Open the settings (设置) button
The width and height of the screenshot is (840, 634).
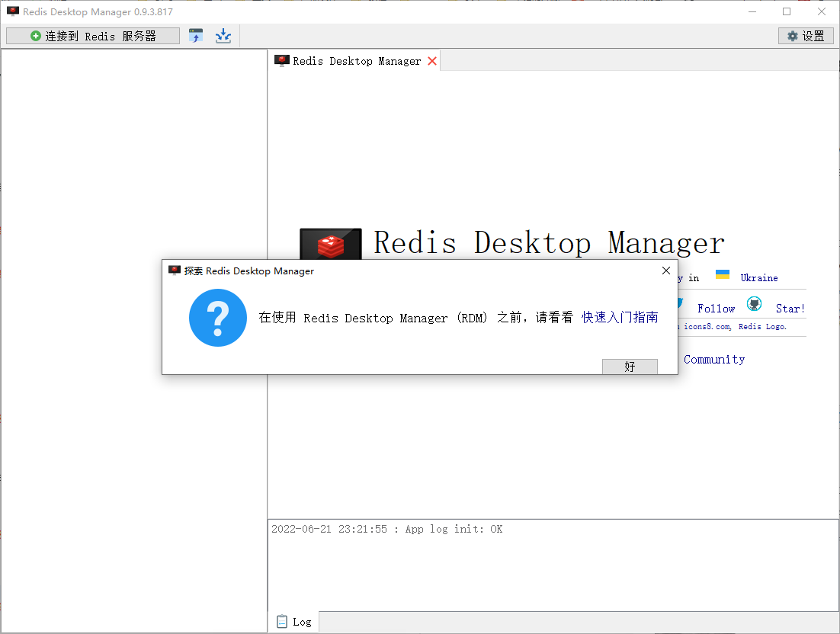coord(806,36)
